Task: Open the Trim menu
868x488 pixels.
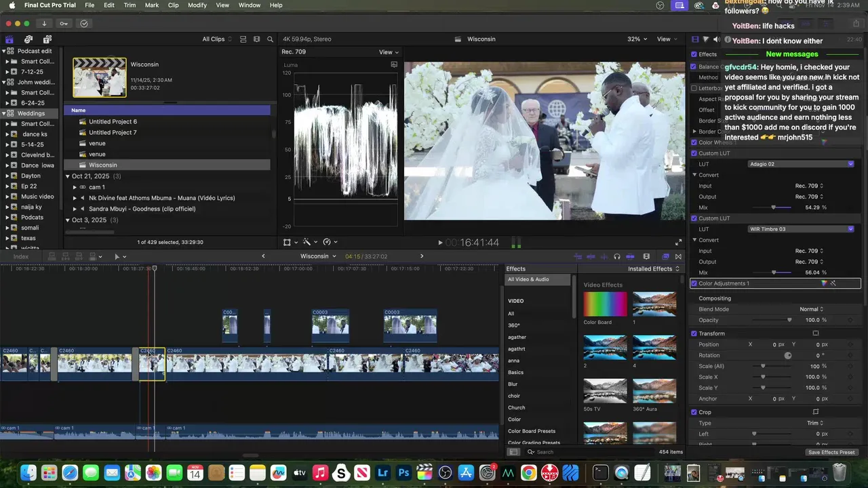Action: pos(129,5)
